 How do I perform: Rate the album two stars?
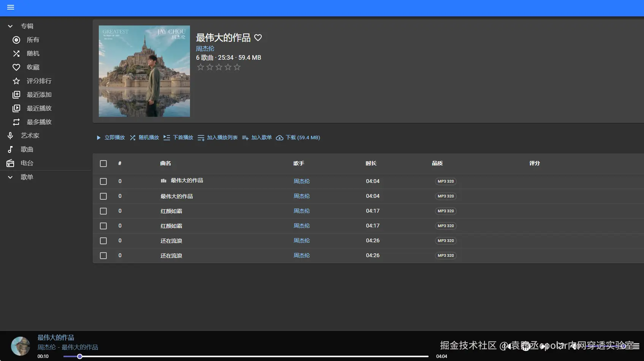tap(210, 67)
